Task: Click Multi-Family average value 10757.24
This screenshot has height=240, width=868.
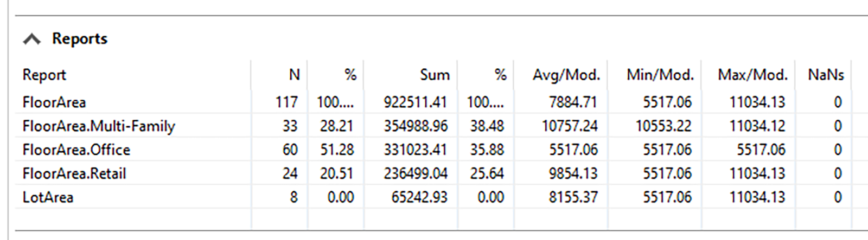Action: click(569, 126)
